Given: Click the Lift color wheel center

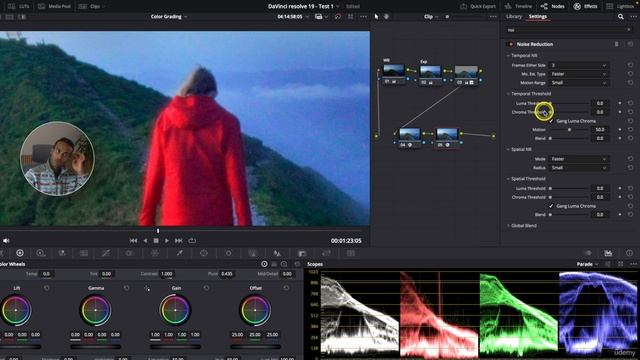Looking at the screenshot, I should point(16,310).
